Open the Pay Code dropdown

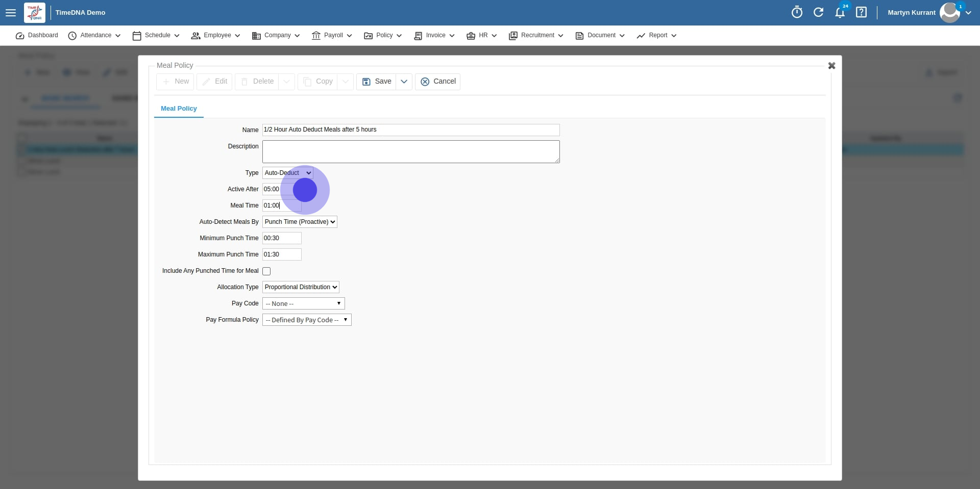tap(304, 303)
